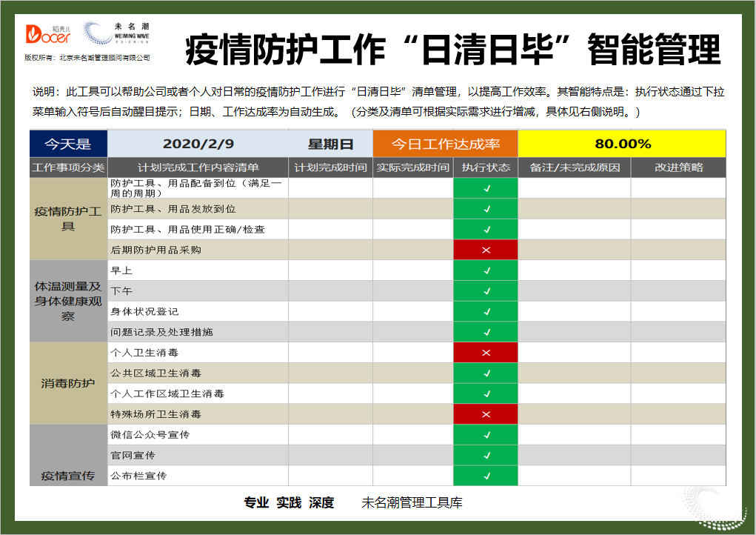Open the status dropdown for 公共区域卫生消毒

pyautogui.click(x=486, y=373)
